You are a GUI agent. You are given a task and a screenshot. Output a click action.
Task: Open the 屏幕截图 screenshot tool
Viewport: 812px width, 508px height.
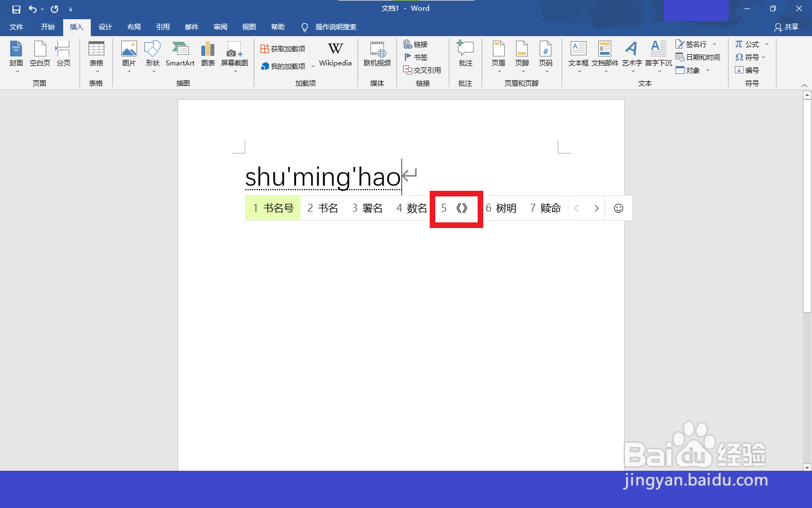[235, 57]
